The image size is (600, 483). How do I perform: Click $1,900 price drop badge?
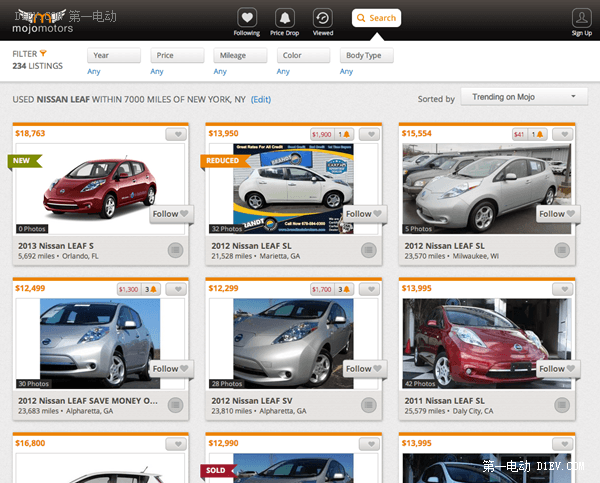(322, 134)
